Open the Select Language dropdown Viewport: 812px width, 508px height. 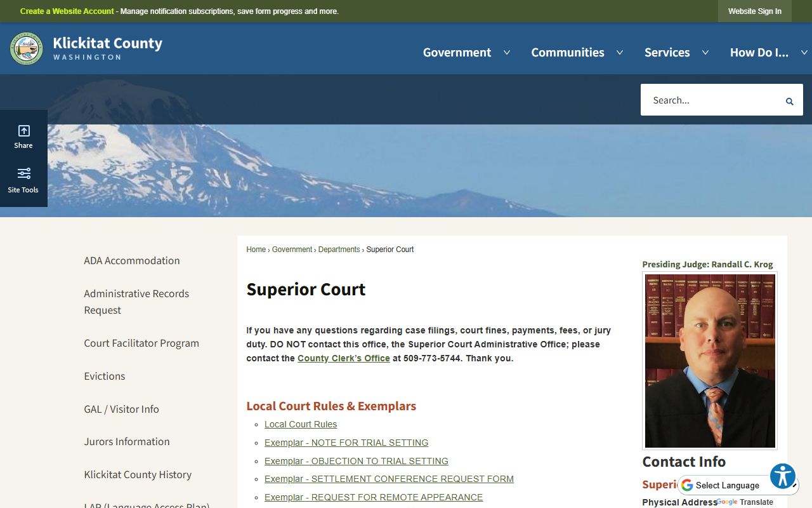tap(739, 485)
